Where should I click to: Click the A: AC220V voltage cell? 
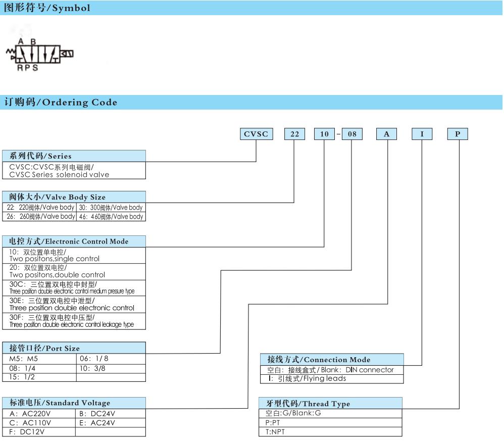(39, 413)
